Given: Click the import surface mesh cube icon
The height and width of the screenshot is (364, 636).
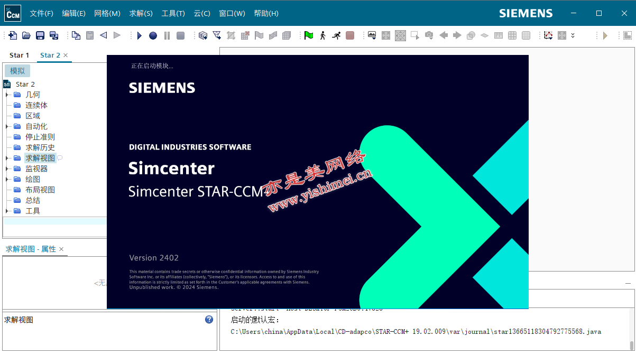Looking at the screenshot, I should click(x=203, y=35).
